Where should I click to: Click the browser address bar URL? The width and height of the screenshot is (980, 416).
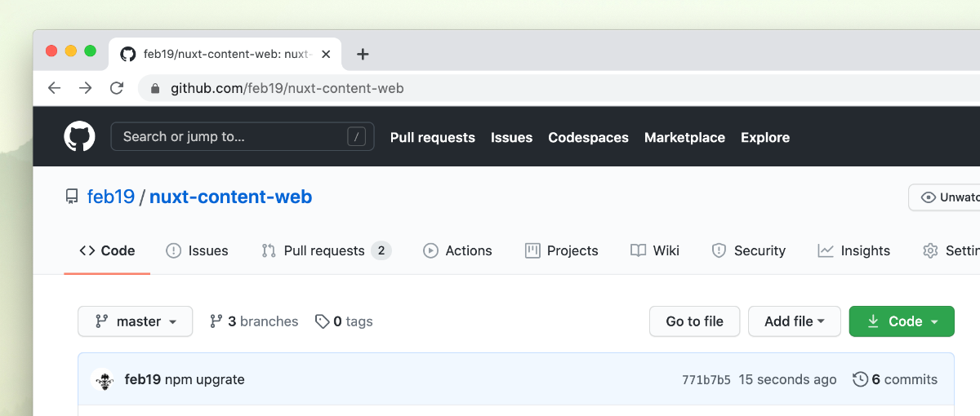tap(287, 88)
